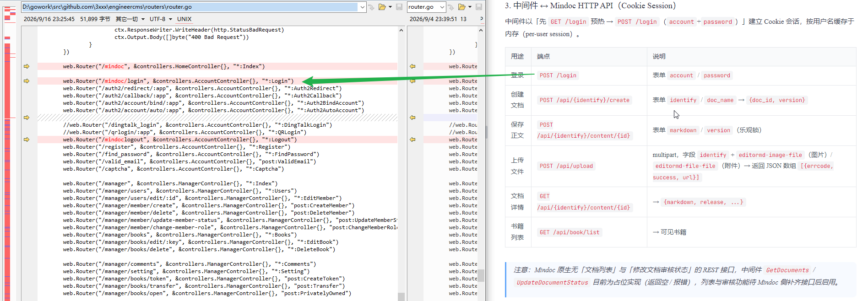Click the "/find_password" router line
868x301 pixels.
click(x=191, y=154)
